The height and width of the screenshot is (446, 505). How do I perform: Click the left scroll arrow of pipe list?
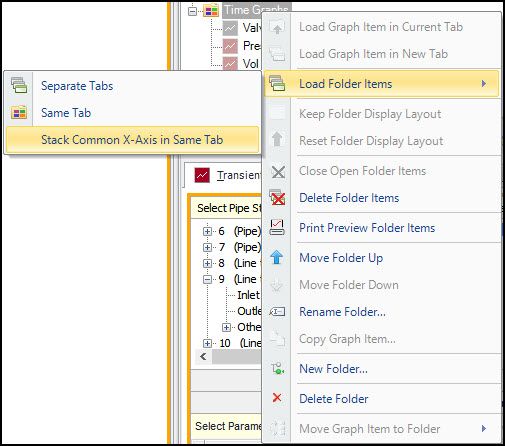(203, 357)
